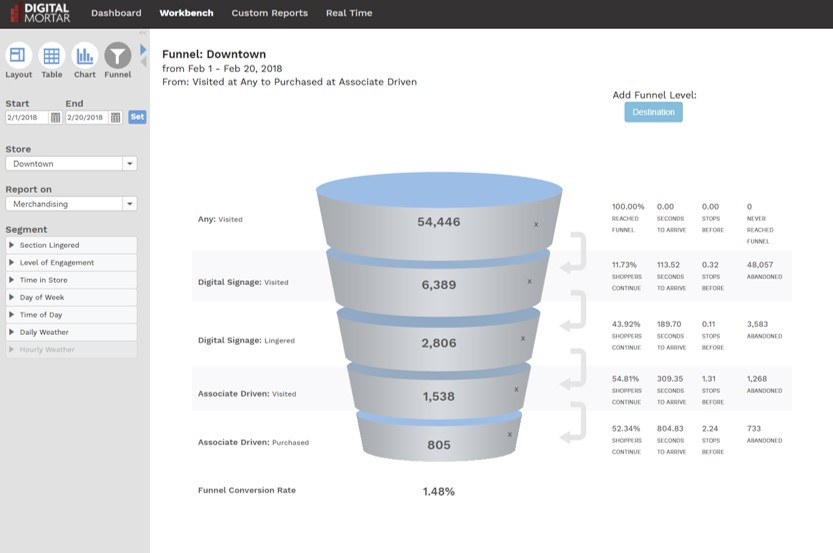Click the Set date button

coord(138,117)
